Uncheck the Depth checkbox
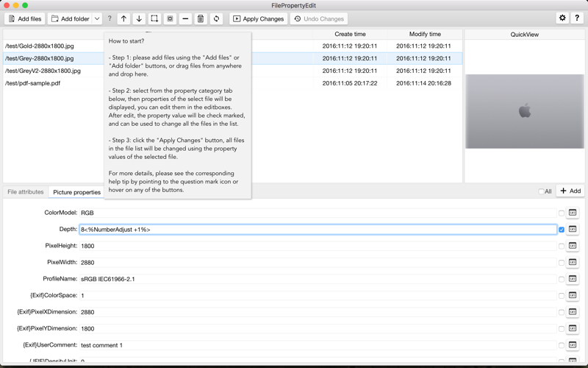The image size is (588, 368). coord(562,230)
